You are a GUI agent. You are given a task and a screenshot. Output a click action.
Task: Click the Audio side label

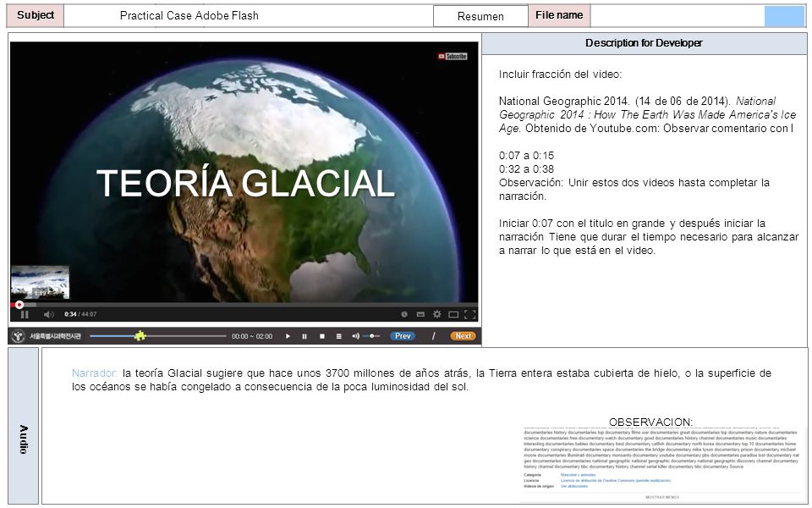click(x=24, y=426)
